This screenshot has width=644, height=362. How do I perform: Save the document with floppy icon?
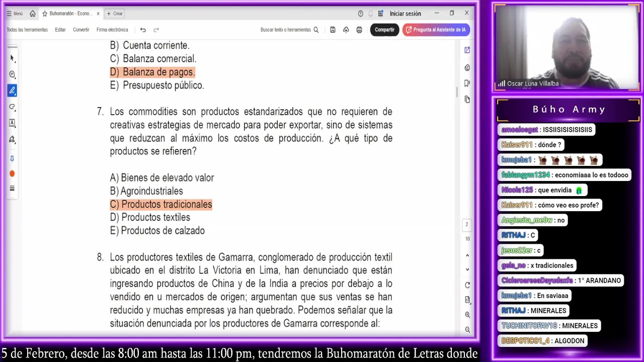[333, 30]
